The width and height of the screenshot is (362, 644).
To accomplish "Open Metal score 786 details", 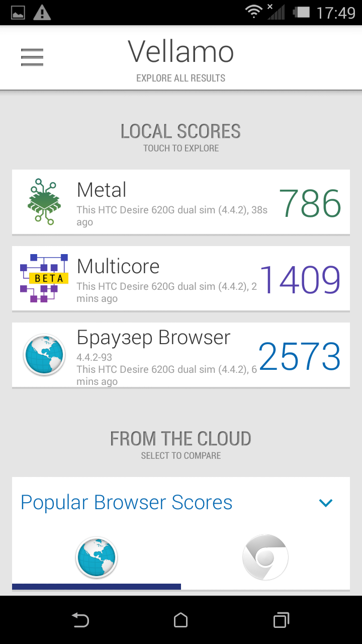I will 310,203.
